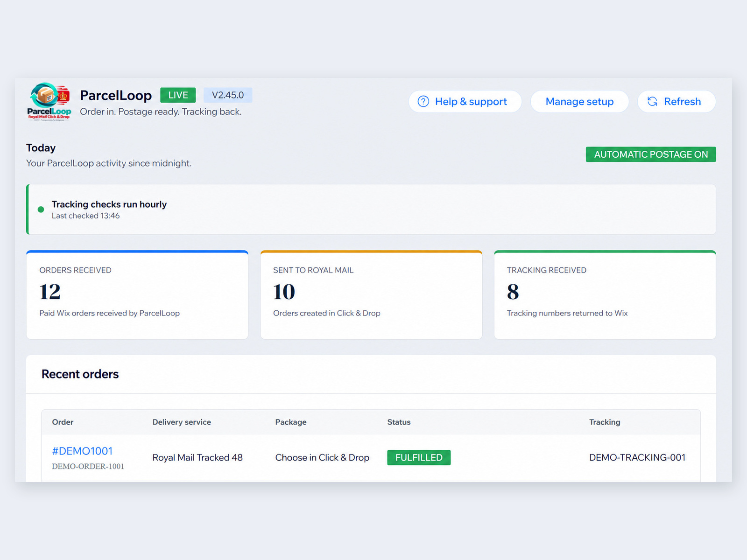Select the Orders Received card
The width and height of the screenshot is (747, 560).
click(137, 295)
